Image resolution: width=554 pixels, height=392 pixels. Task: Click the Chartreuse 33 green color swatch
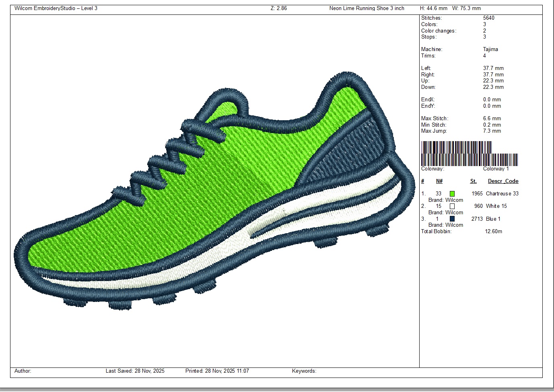pyautogui.click(x=452, y=194)
